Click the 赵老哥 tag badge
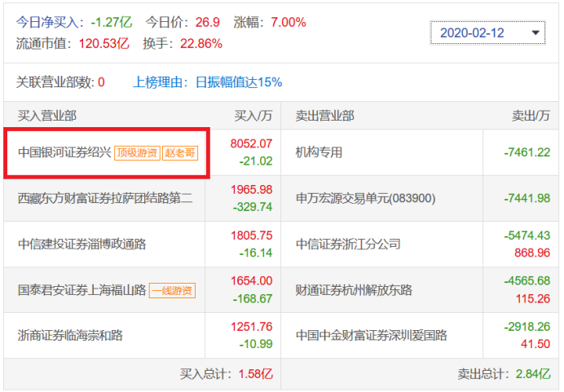 [x=180, y=153]
